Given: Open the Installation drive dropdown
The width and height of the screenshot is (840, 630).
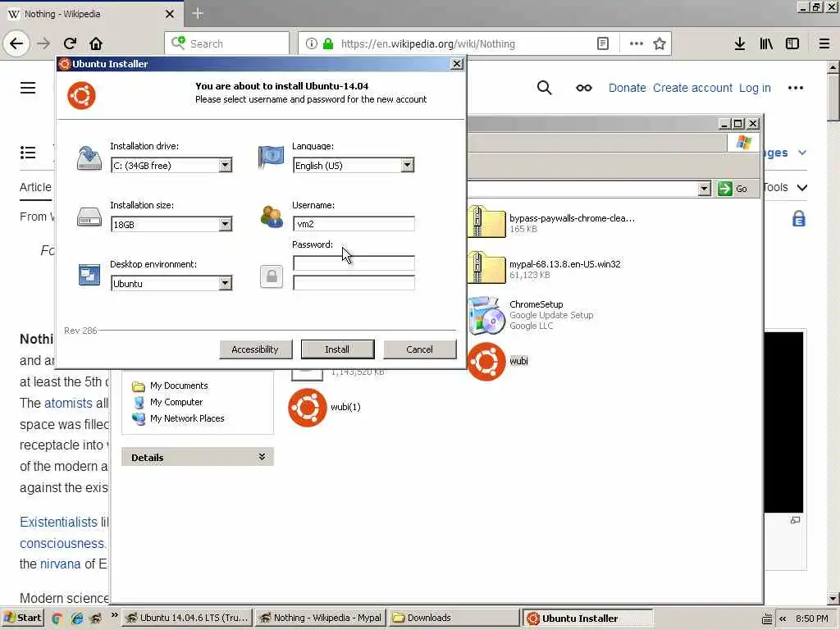Looking at the screenshot, I should (225, 165).
